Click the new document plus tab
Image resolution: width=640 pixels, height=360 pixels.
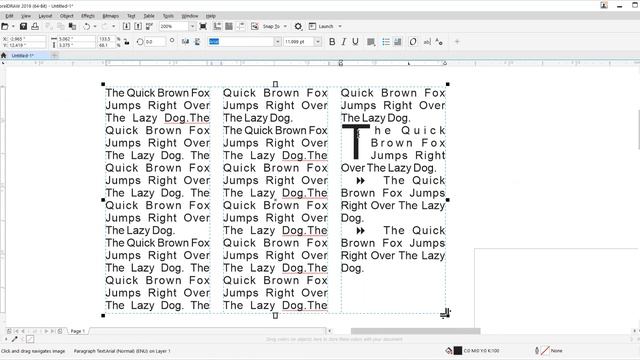tap(54, 55)
